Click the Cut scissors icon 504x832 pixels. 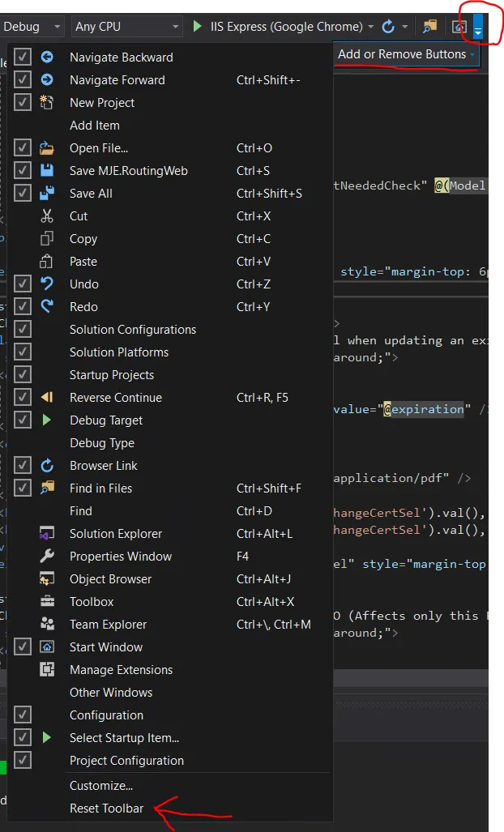tap(47, 216)
